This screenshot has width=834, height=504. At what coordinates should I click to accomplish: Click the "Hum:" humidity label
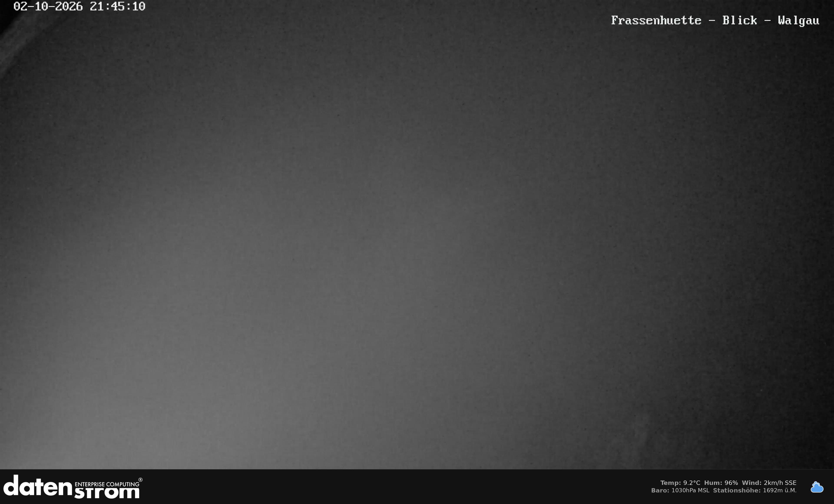(x=713, y=483)
